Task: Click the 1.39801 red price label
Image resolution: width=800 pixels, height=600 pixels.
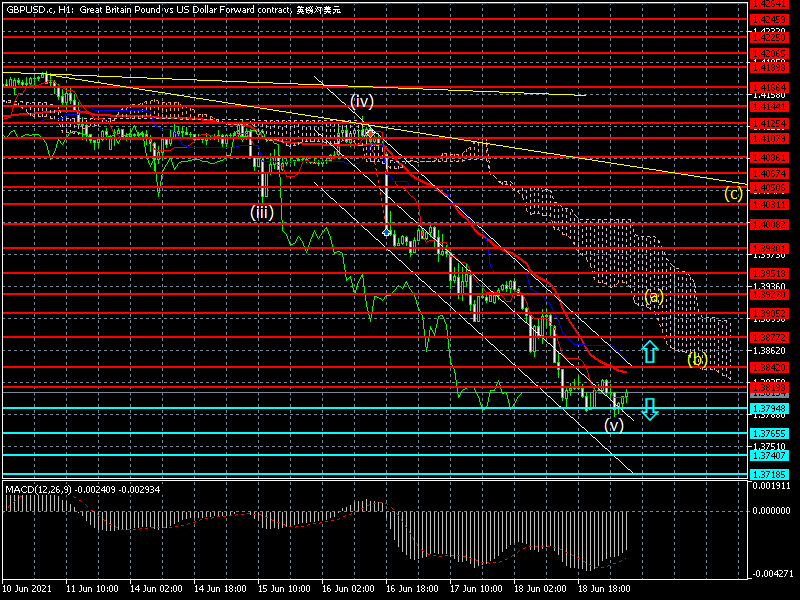Action: click(x=767, y=248)
